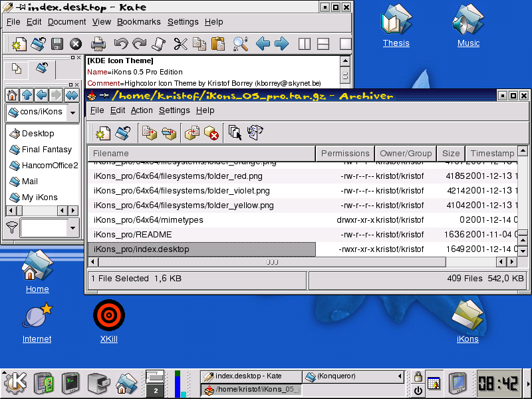Open the Action menu in Archiver

click(142, 110)
